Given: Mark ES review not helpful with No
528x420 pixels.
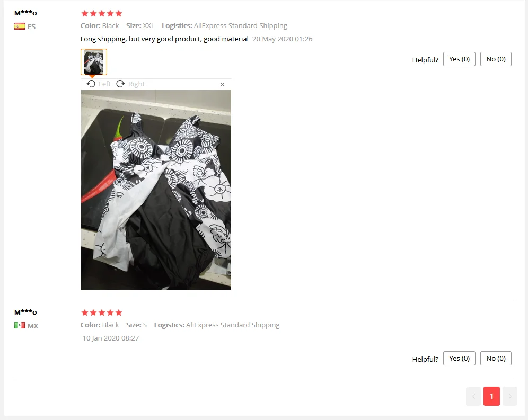Looking at the screenshot, I should coord(496,59).
